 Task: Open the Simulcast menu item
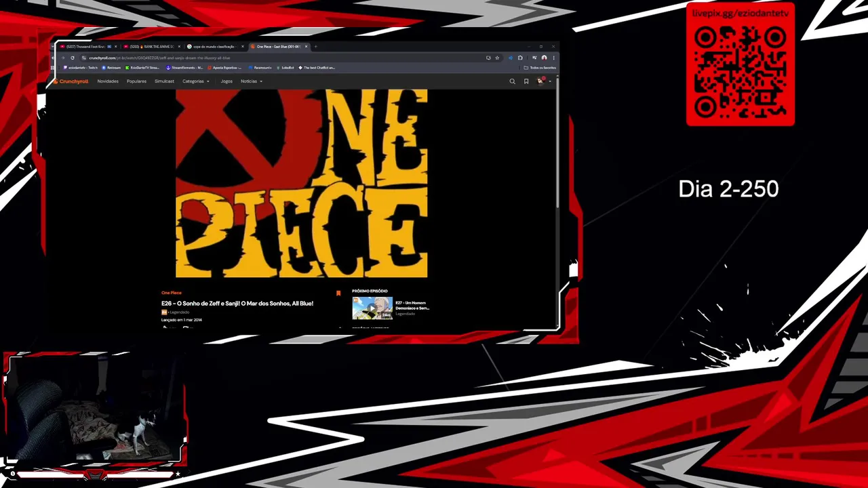(164, 81)
